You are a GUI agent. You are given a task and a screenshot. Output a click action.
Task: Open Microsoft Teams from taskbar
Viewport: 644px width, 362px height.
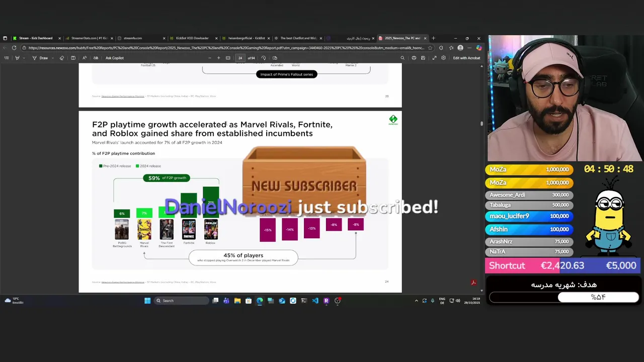[226, 301]
